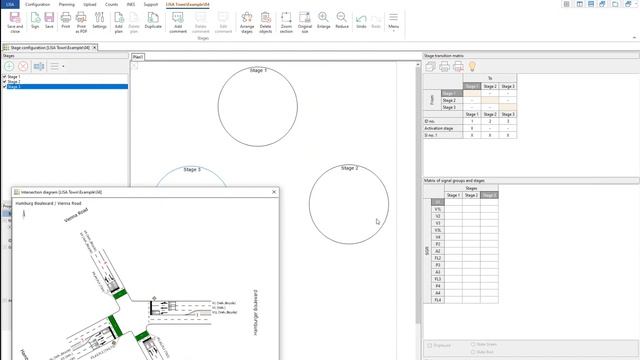Click Stage 1 header in signal groups matrix
Viewport: 640px width, 360px height.
click(x=453, y=195)
